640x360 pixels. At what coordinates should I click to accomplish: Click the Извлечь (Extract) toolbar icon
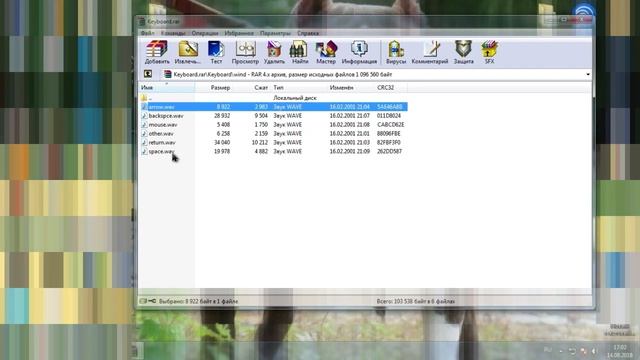click(x=187, y=52)
